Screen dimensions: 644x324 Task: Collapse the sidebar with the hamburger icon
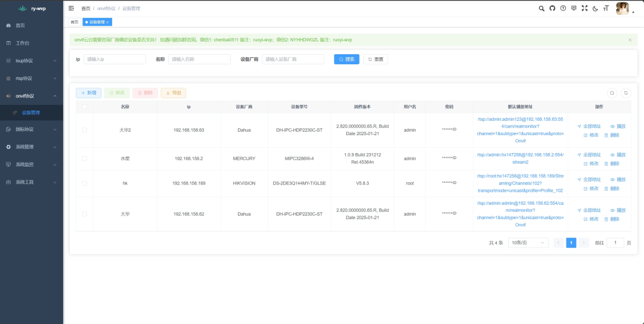click(x=71, y=8)
